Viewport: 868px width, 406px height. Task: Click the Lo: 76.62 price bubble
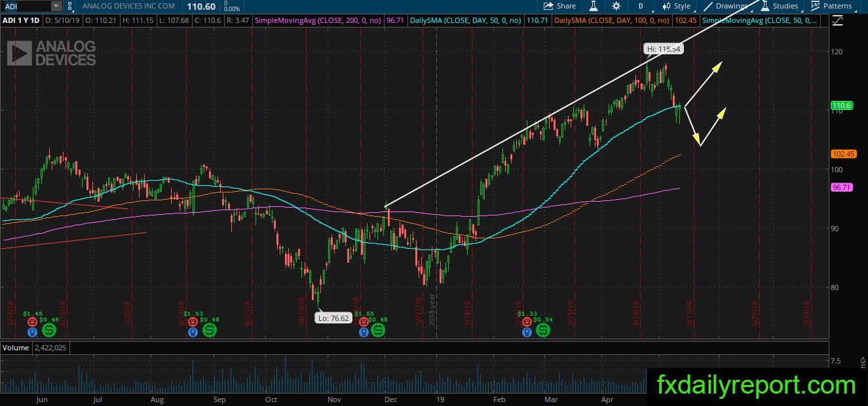(x=333, y=318)
